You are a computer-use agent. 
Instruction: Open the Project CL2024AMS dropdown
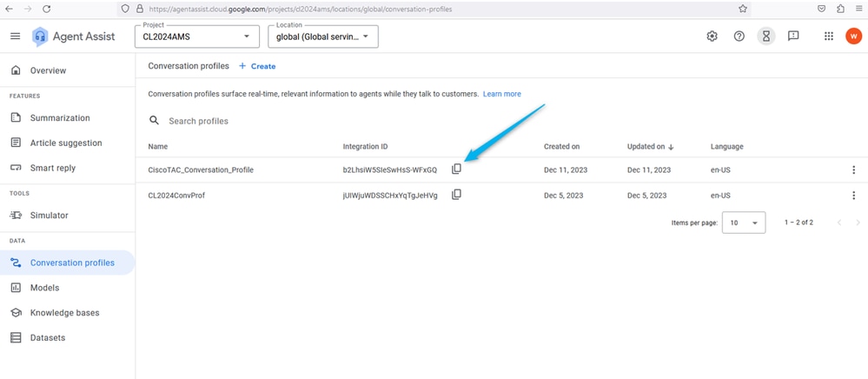[197, 37]
